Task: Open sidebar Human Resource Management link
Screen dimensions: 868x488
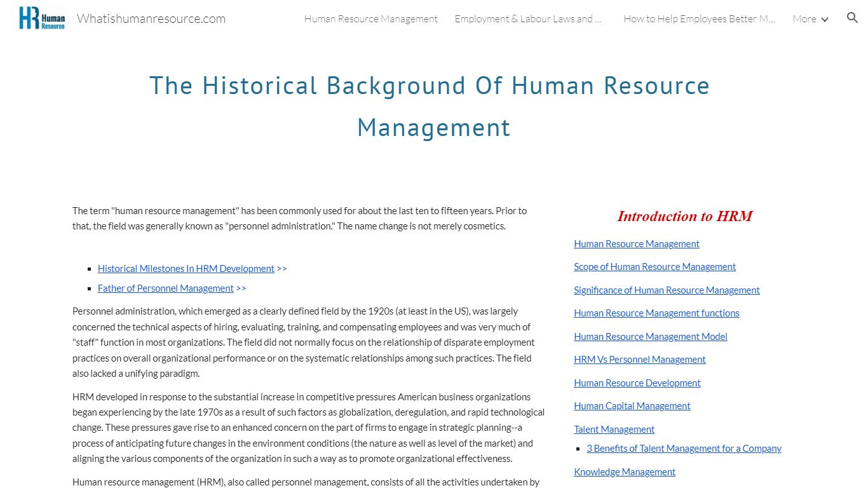Action: coord(637,244)
